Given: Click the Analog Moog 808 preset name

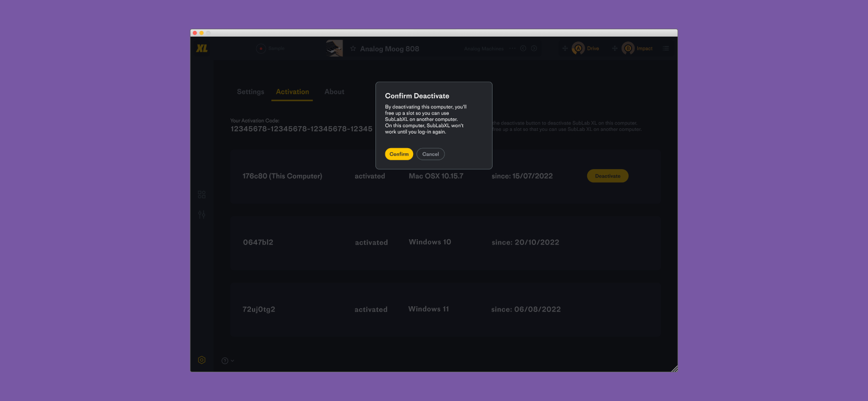Looking at the screenshot, I should click(390, 49).
